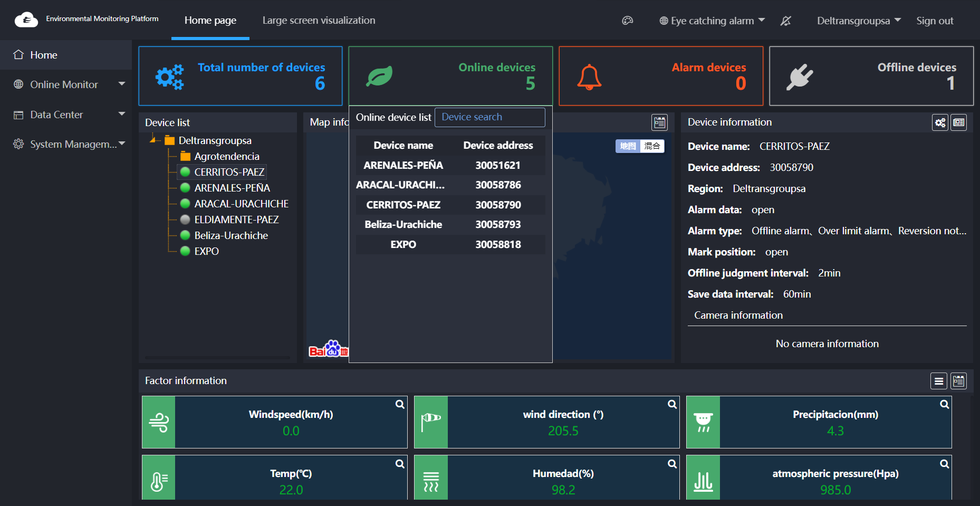This screenshot has height=506, width=980.
Task: Select ARACAL-URACHI... row in online device list
Action: [450, 185]
